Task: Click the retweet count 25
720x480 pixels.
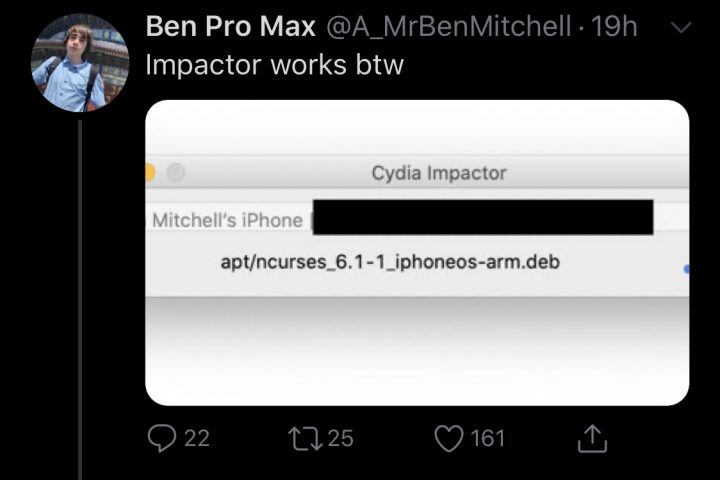Action: tap(340, 438)
